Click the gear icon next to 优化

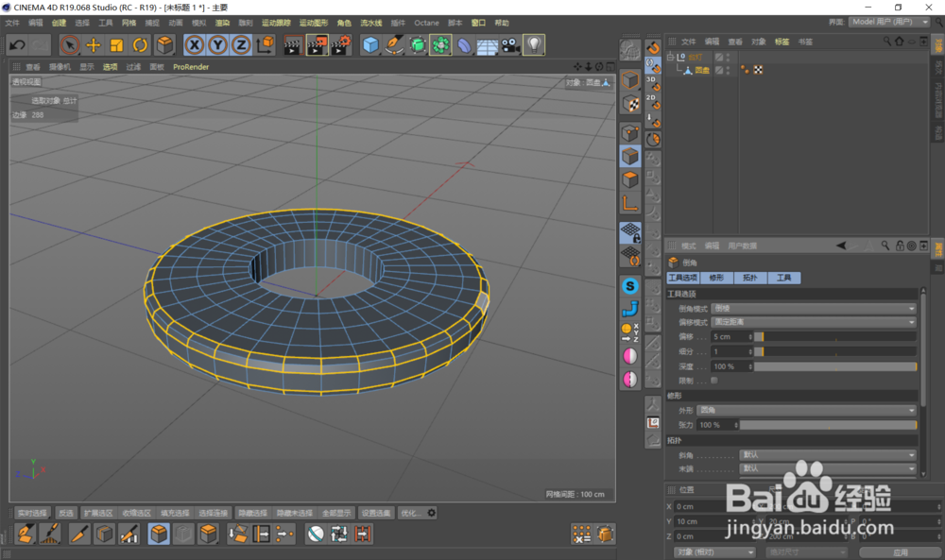tap(432, 513)
